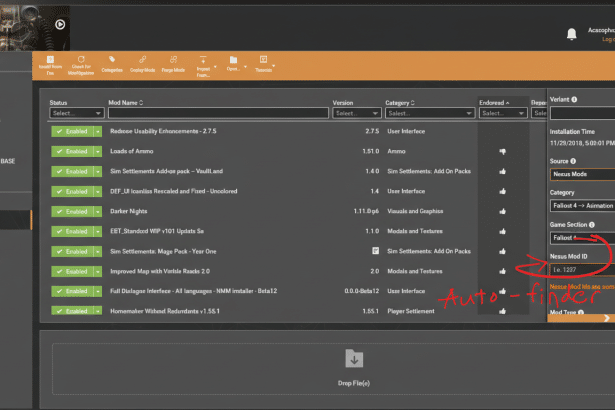Endorse the Darker Nights mod
The image size is (615, 410).
coord(502,211)
